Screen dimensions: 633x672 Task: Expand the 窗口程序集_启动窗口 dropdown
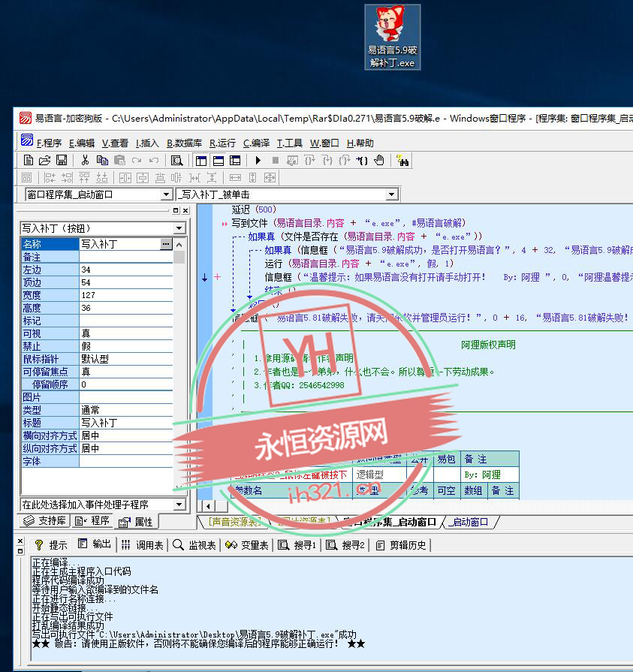coord(166,194)
